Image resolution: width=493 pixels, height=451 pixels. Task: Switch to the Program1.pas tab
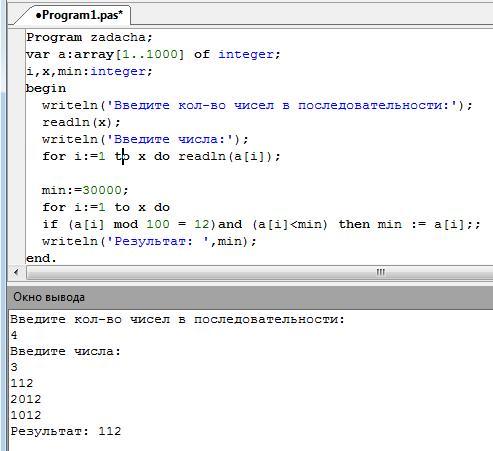tap(79, 15)
